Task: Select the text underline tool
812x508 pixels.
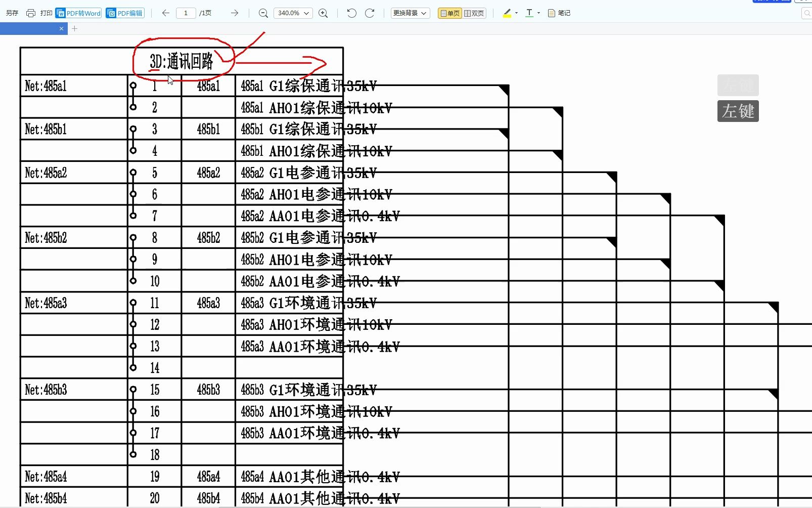Action: coord(528,13)
